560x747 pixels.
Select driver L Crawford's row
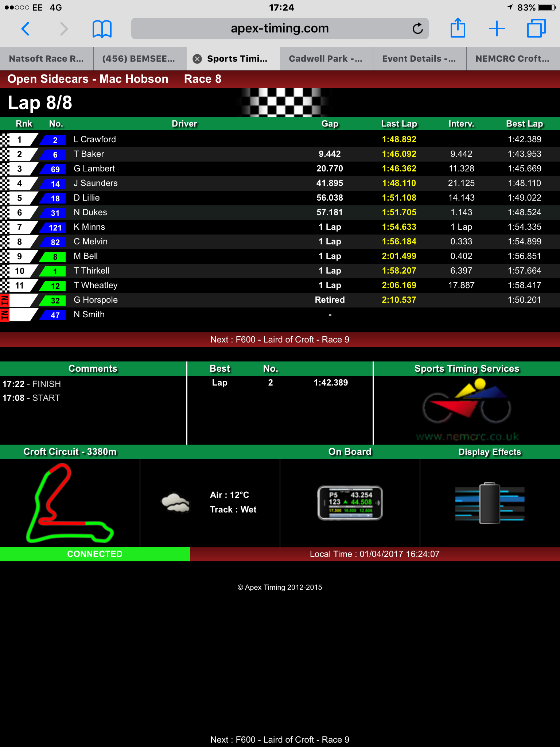pyautogui.click(x=280, y=139)
